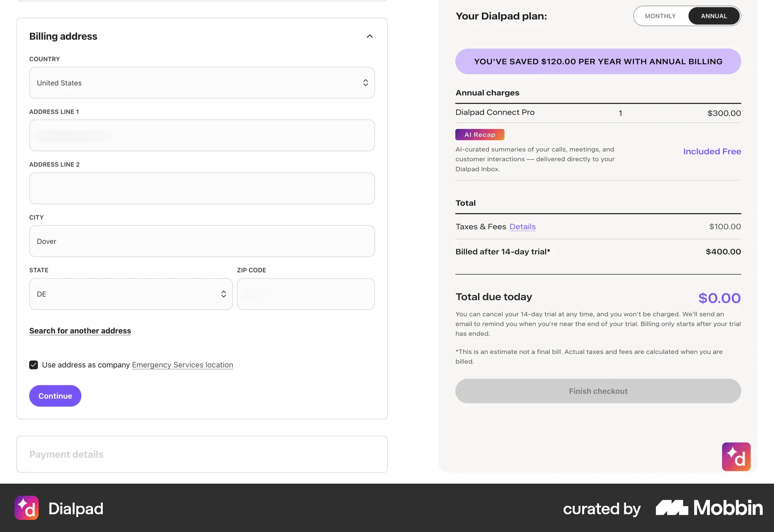Viewport: 774px width, 532px height.
Task: Open the Emergency Services location link
Action: click(182, 365)
